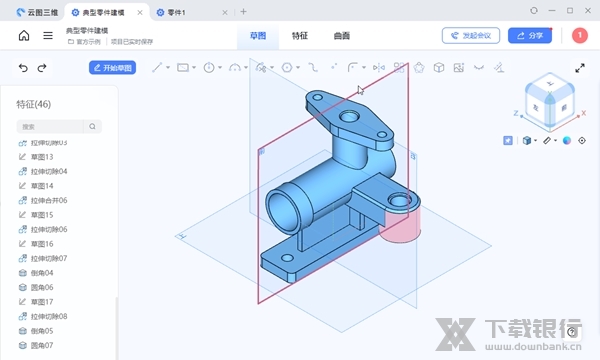The height and width of the screenshot is (360, 600).
Task: Select the Line sketch tool
Action: [157, 68]
